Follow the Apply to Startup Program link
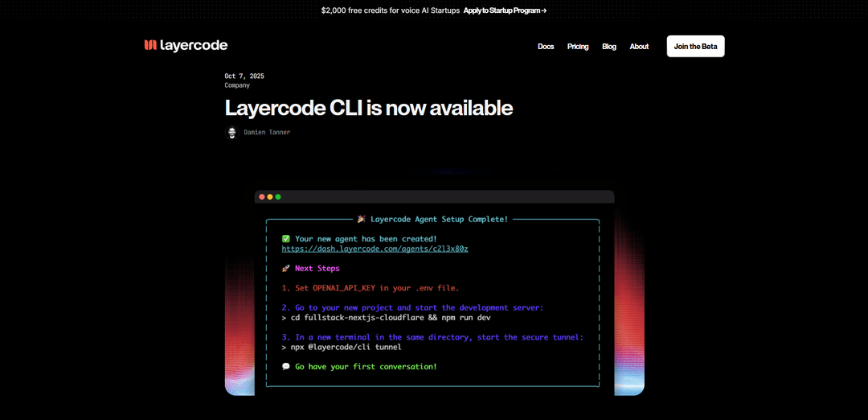This screenshot has width=868, height=420. point(505,10)
